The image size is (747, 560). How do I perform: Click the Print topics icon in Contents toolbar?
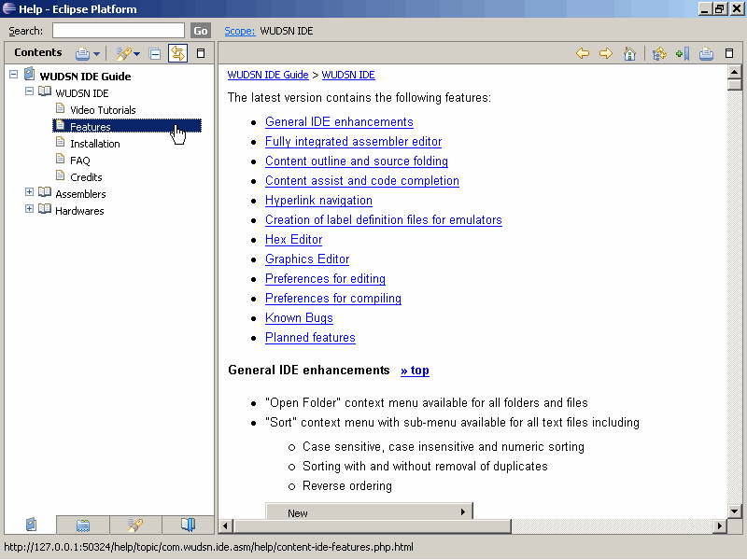[x=82, y=53]
